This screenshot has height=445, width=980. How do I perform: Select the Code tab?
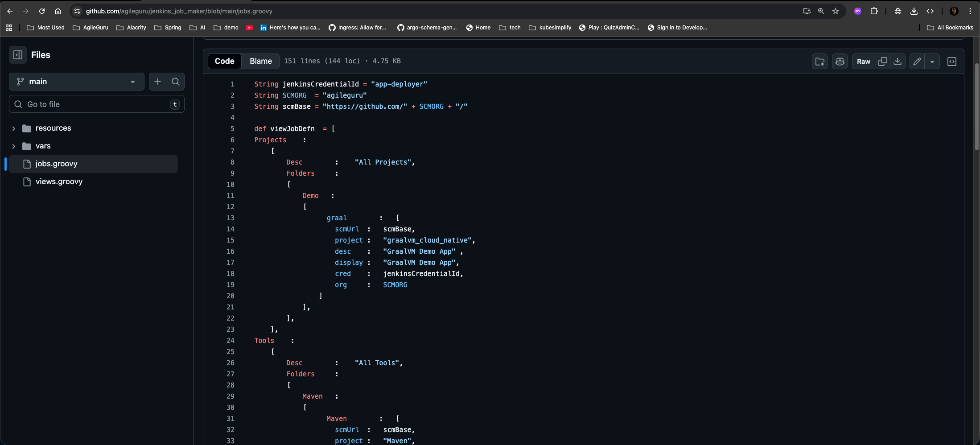(x=224, y=61)
